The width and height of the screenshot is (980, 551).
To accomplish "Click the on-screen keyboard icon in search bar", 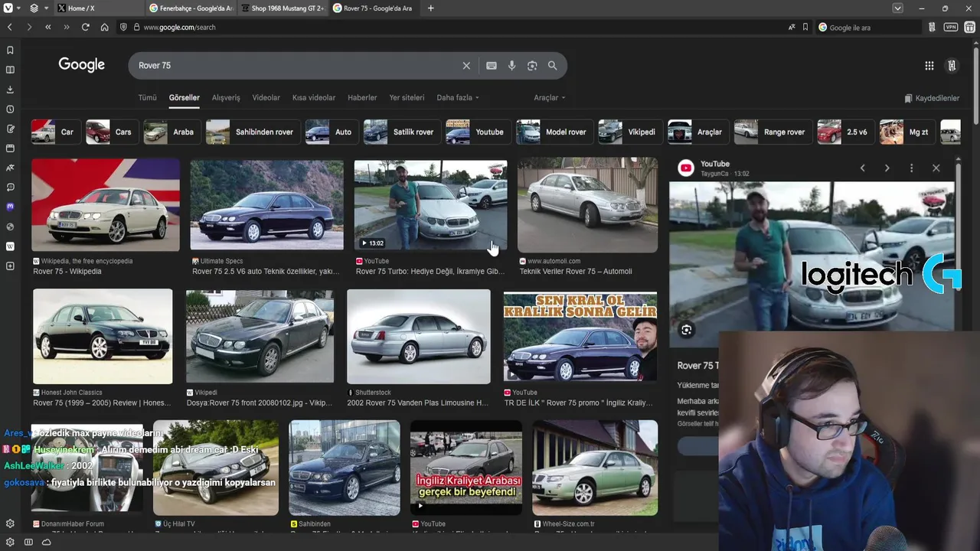I will pos(492,66).
